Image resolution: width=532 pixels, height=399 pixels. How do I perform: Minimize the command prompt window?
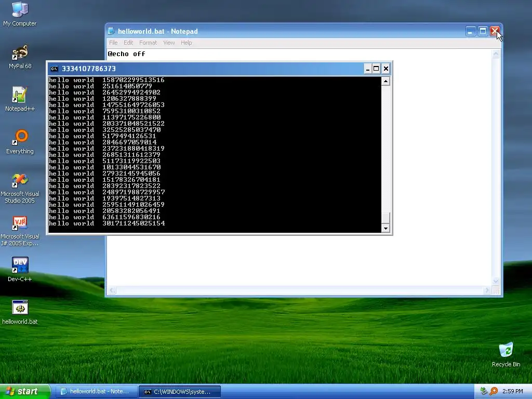click(x=368, y=69)
